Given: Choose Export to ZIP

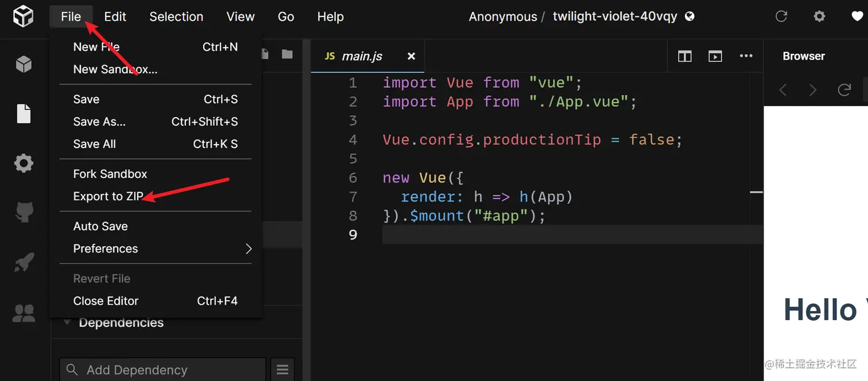Looking at the screenshot, I should click(x=108, y=196).
